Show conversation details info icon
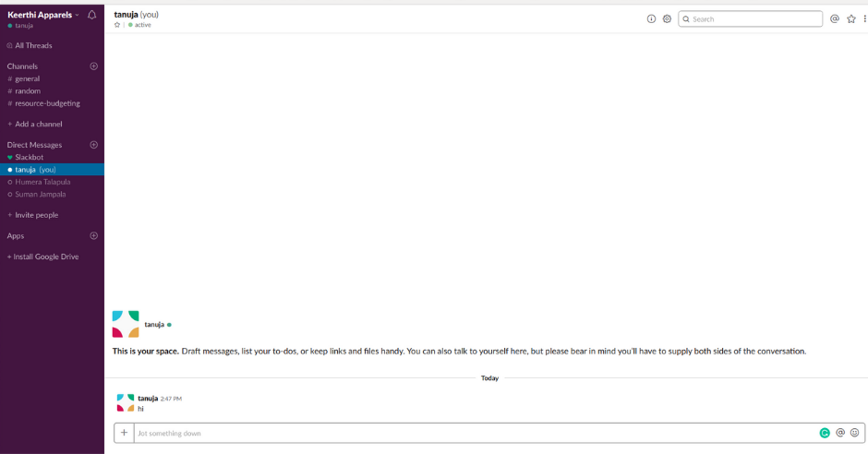The width and height of the screenshot is (868, 454). (651, 18)
